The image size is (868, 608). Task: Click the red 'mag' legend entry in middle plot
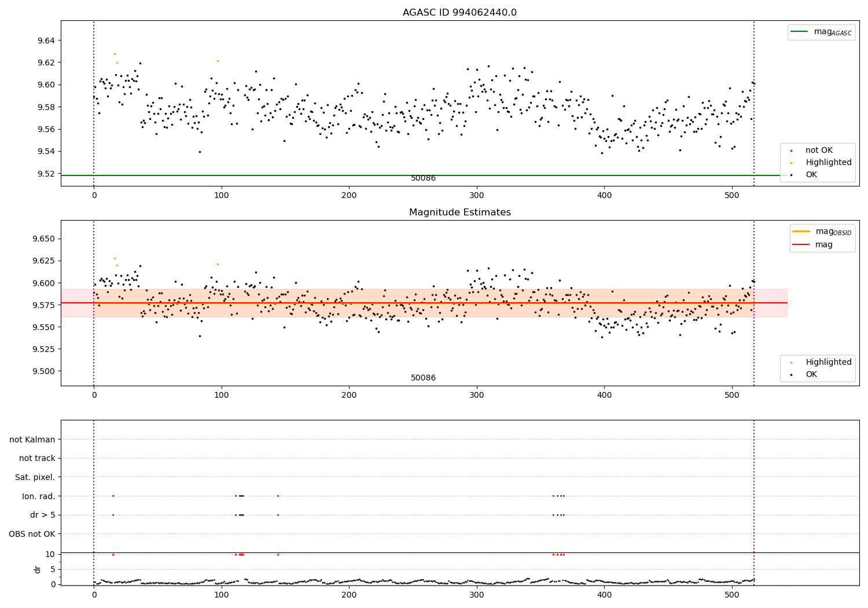click(813, 245)
